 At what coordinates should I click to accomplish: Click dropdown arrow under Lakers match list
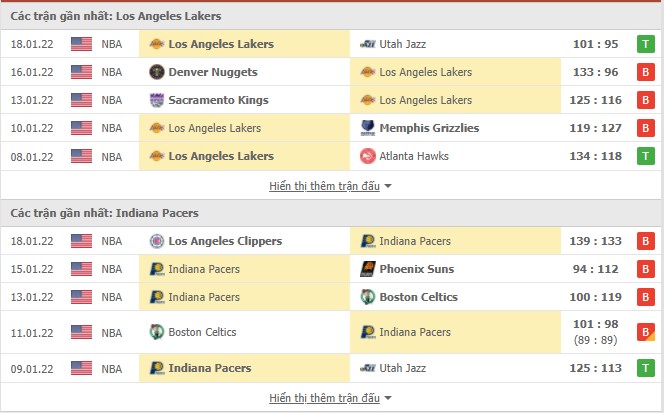pyautogui.click(x=388, y=186)
